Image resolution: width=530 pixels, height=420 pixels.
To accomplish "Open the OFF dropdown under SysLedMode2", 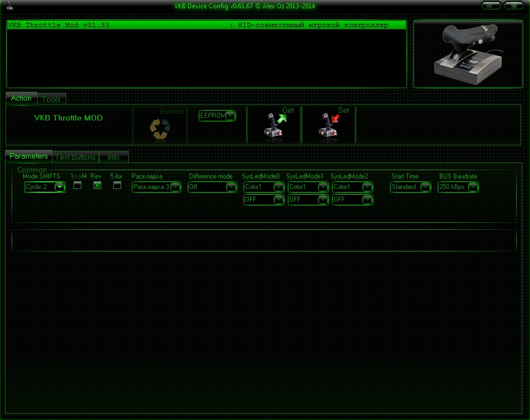I will [x=352, y=200].
